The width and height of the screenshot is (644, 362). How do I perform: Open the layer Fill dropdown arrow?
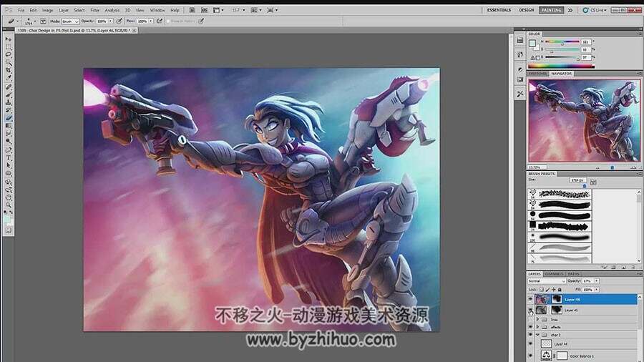click(x=596, y=290)
